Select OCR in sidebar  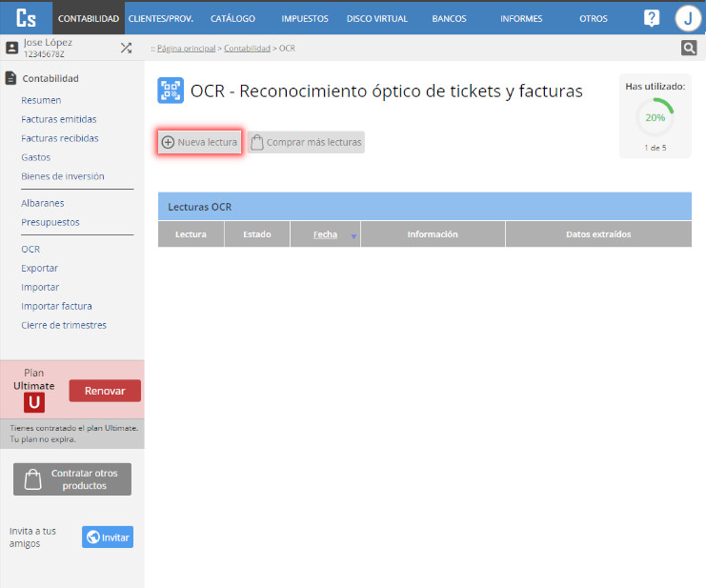pos(30,249)
